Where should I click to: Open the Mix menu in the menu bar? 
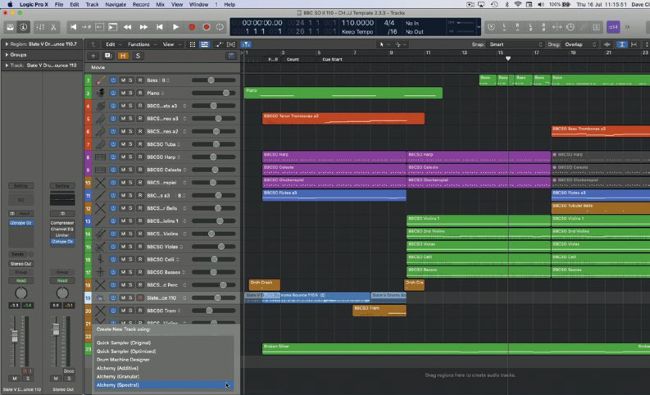coord(160,5)
